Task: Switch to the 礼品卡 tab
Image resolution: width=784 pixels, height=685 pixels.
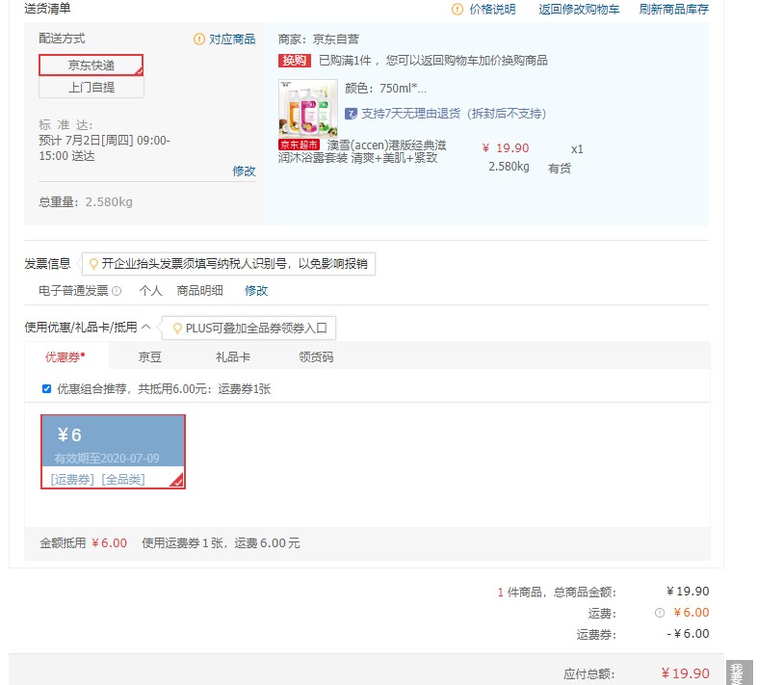Action: [x=232, y=356]
